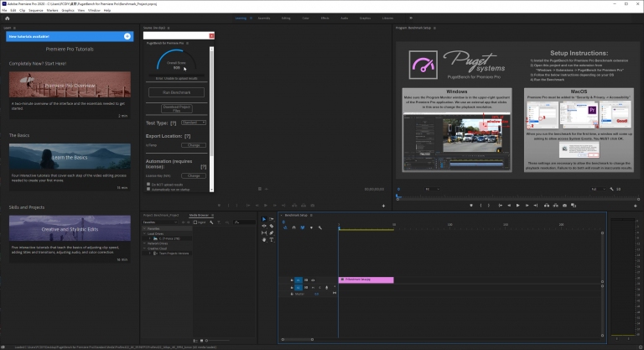Select the Track Select Forward tool
The image size is (644, 350).
tap(272, 219)
